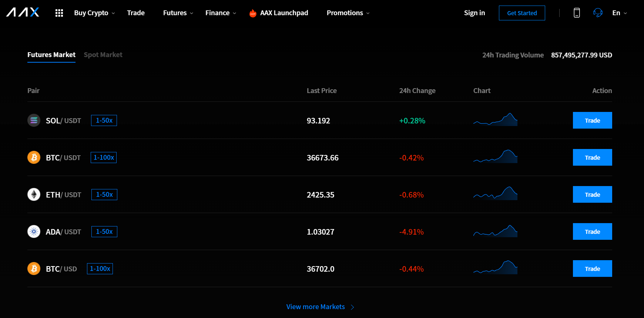Click the BTC/USDT chart thumbnail
The width and height of the screenshot is (644, 318).
(495, 156)
